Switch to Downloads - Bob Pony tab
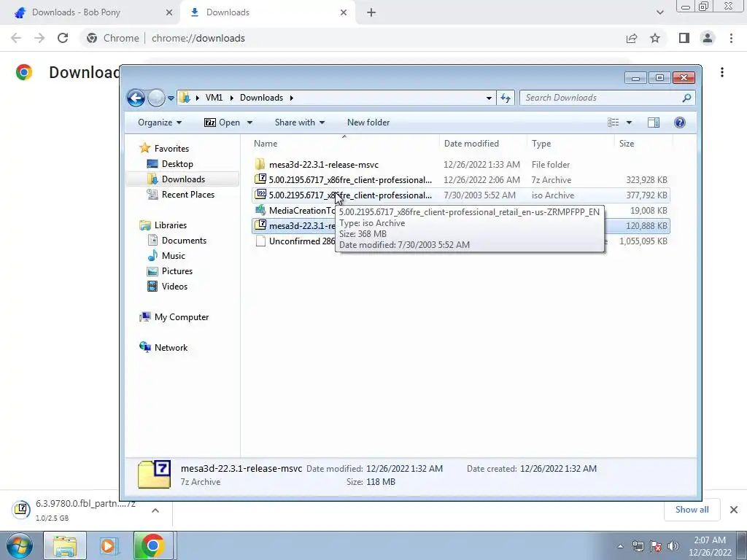Screen dimensions: 747x560 pyautogui.click(x=90, y=12)
